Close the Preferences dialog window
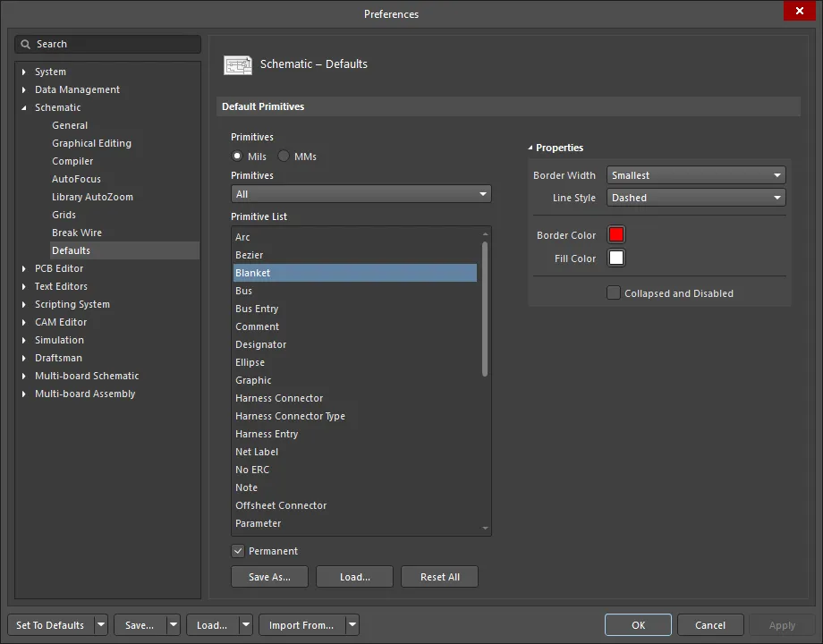Image resolution: width=823 pixels, height=644 pixels. pos(798,12)
